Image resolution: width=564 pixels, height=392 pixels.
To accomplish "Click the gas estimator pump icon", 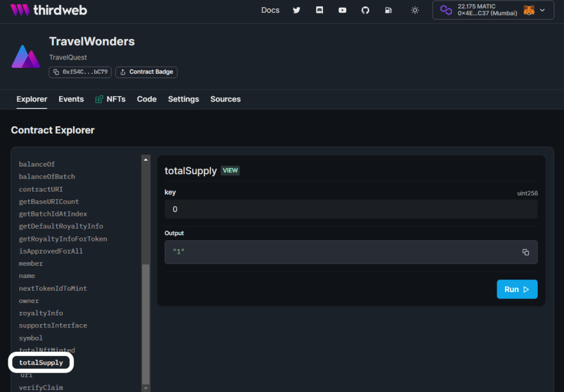I will (388, 10).
